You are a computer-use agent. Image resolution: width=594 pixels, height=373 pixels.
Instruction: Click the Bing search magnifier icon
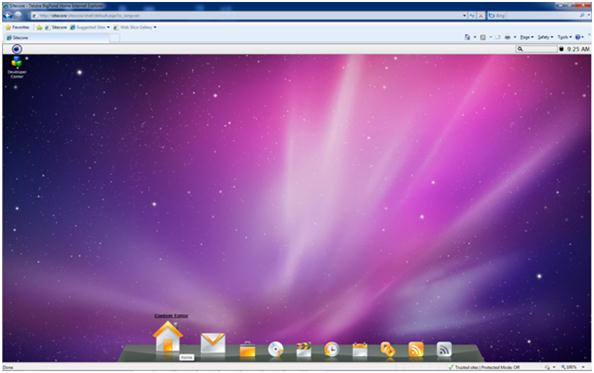[x=583, y=16]
